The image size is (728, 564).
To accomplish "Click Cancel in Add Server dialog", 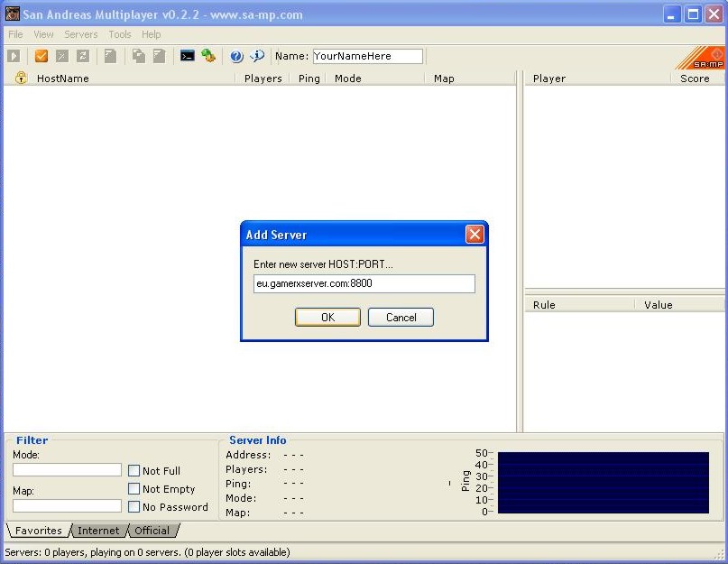I will [401, 318].
